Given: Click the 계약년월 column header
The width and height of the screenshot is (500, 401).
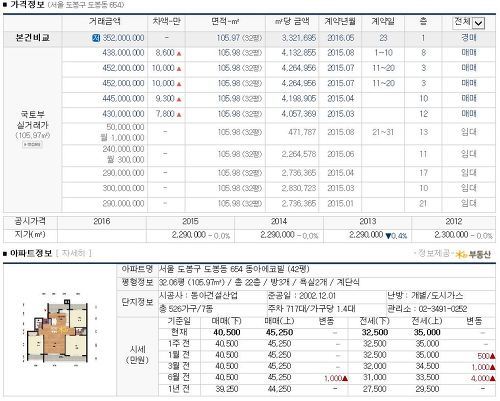Looking at the screenshot, I should 340,22.
